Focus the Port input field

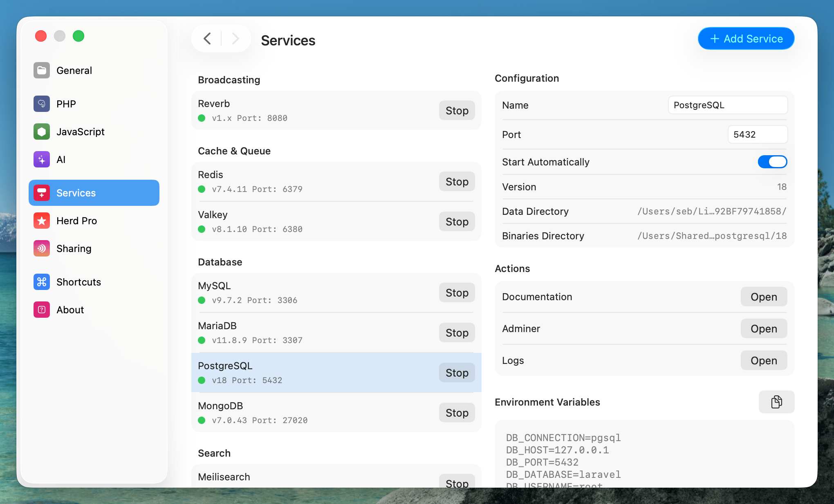pyautogui.click(x=758, y=134)
